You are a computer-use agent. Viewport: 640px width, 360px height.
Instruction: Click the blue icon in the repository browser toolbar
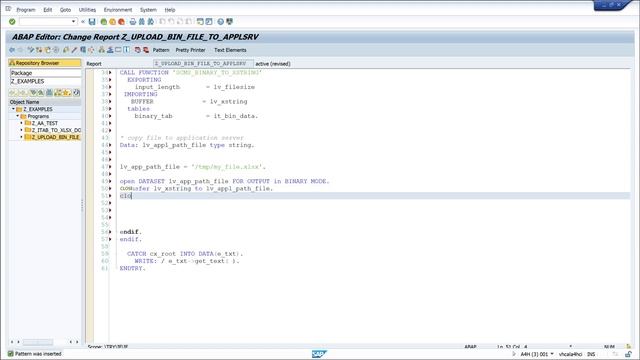coord(49,93)
